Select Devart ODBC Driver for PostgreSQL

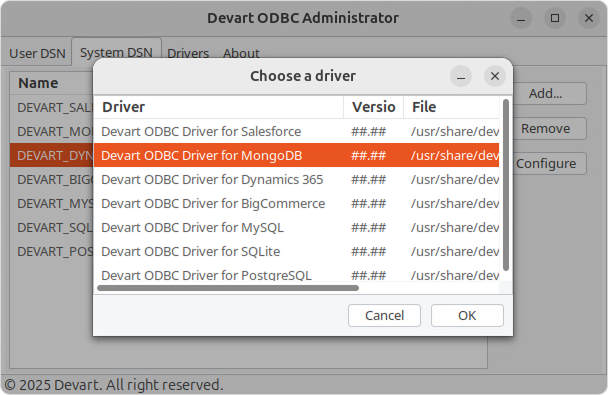[297, 274]
